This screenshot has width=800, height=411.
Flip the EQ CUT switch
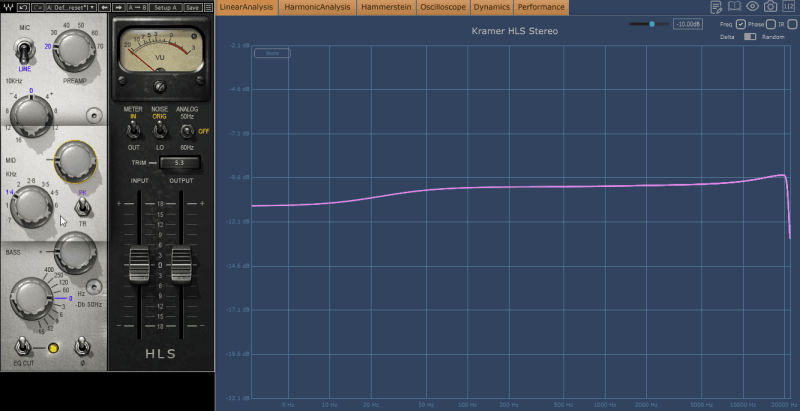pyautogui.click(x=22, y=347)
